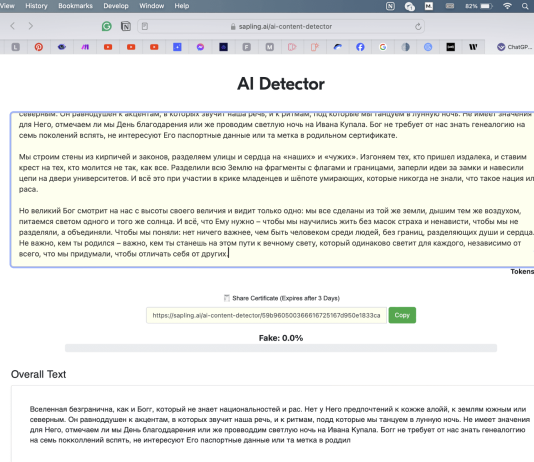Screen dimensions: 534x462
Task: Open the reader view icon in address bar
Action: pos(145,26)
